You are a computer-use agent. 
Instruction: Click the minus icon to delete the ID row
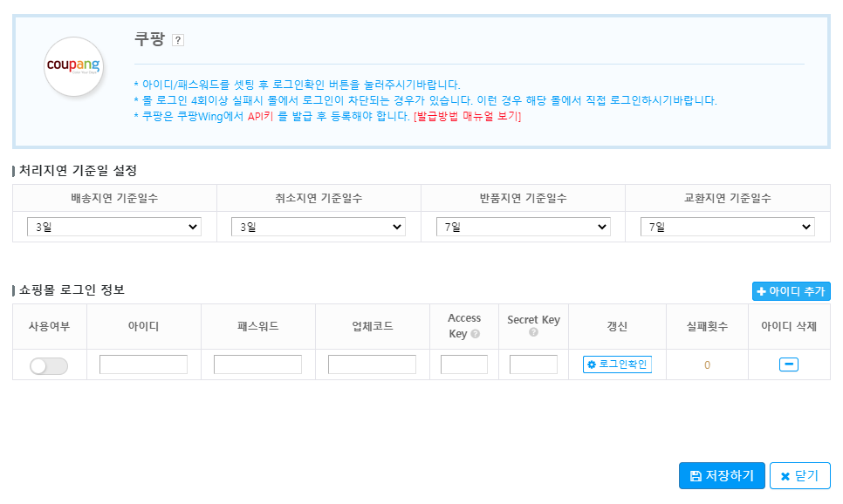click(787, 364)
